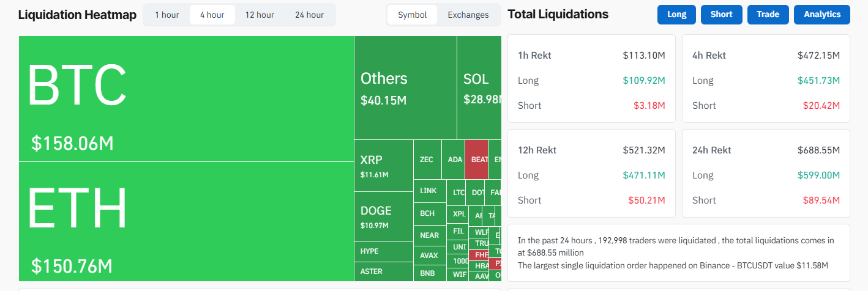Click the red BEAT heatmap tile
Viewport: 868px width, 291px height.
[477, 160]
